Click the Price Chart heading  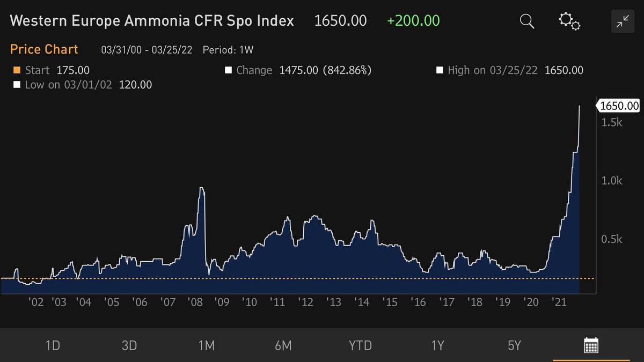[44, 49]
